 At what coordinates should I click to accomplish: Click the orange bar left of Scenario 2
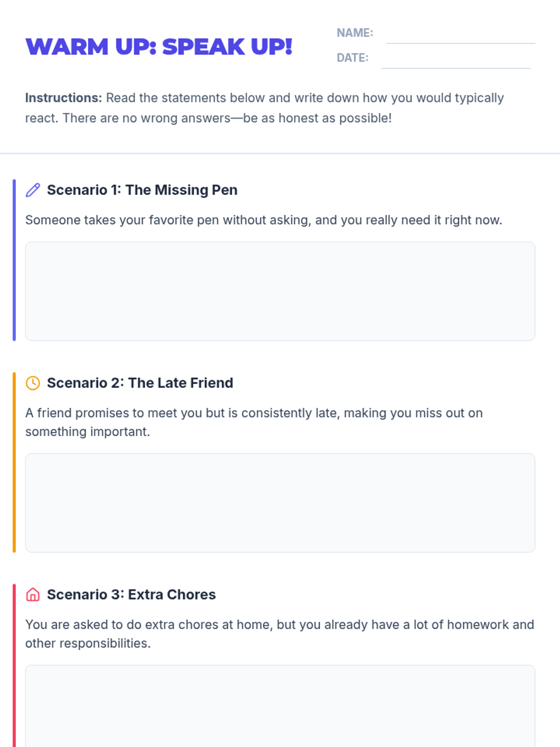(14, 462)
